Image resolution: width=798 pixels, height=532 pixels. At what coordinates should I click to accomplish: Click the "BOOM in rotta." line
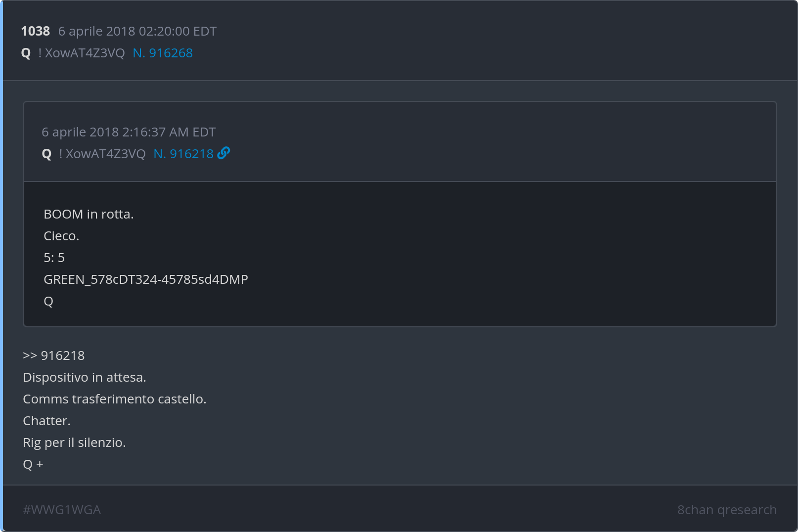89,214
